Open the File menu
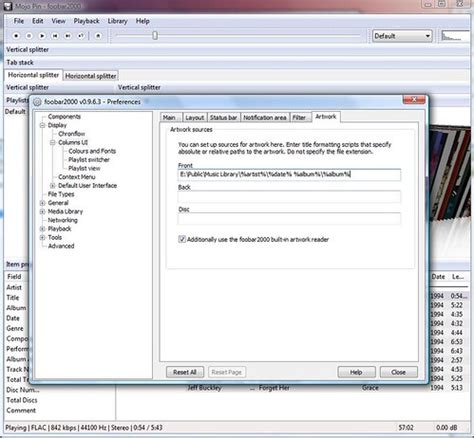474x438 pixels. coord(19,21)
